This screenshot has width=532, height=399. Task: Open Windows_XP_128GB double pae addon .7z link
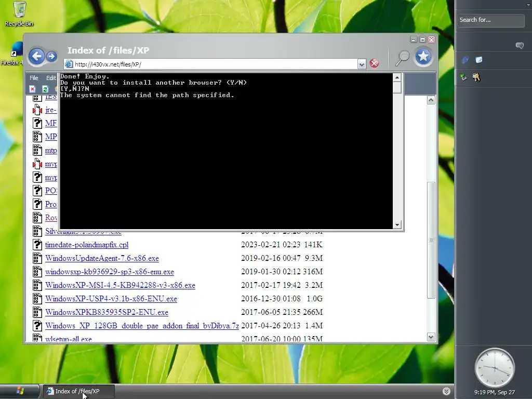pos(142,326)
